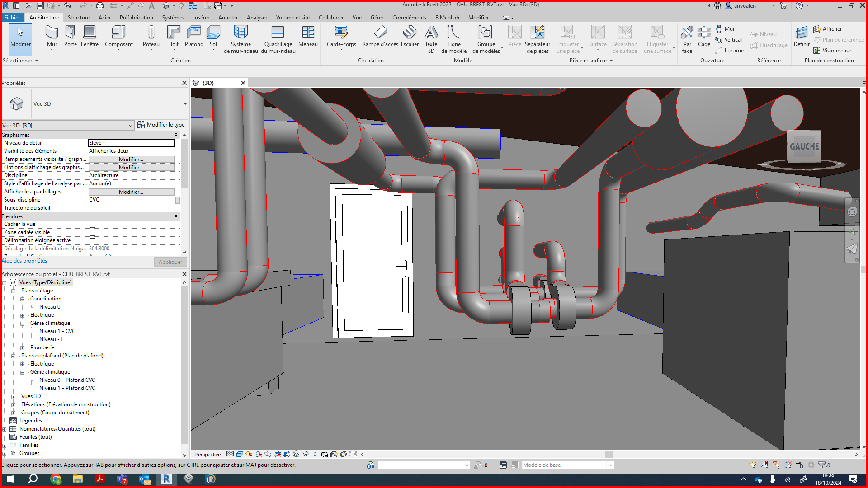This screenshot has height=488, width=868.
Task: Open the Structure ribbon tab
Action: (x=78, y=18)
